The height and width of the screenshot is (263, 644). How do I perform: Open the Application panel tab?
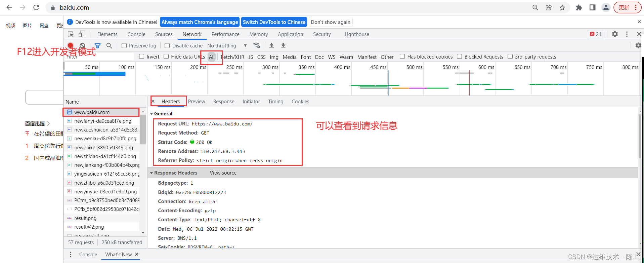(290, 34)
